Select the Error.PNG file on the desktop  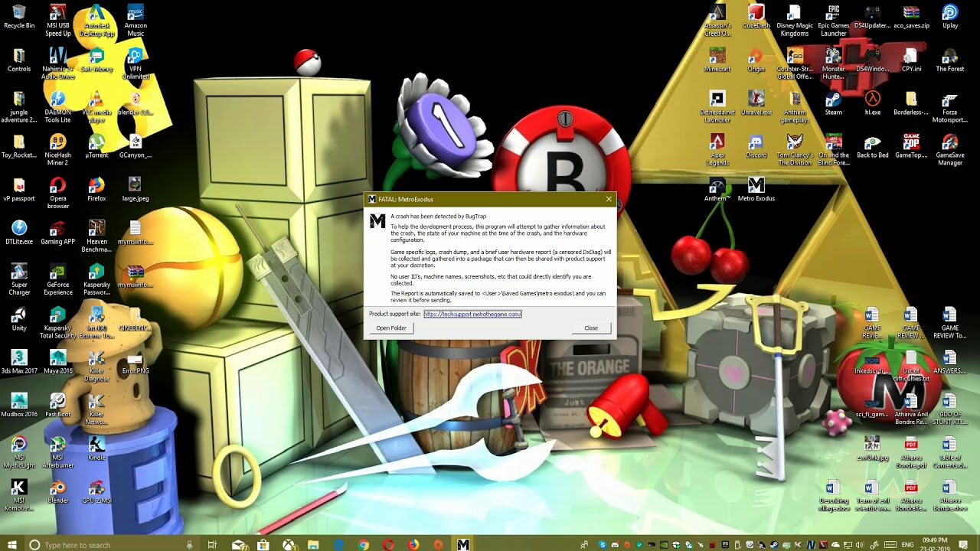click(x=136, y=362)
